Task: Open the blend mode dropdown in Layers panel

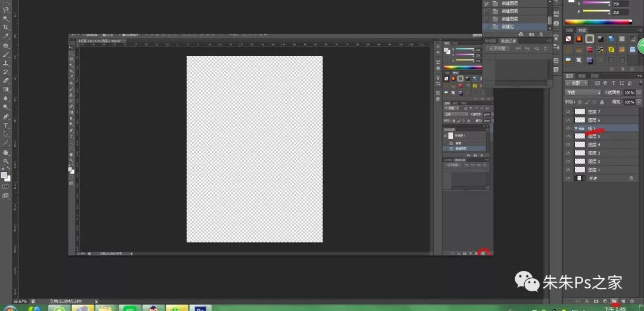Action: (x=583, y=93)
